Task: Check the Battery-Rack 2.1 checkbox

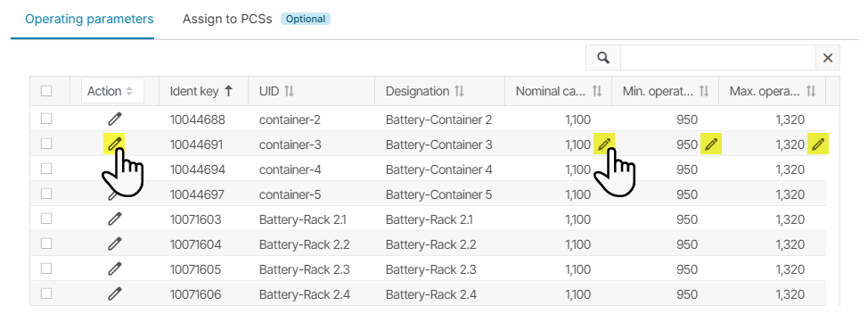Action: [46, 219]
